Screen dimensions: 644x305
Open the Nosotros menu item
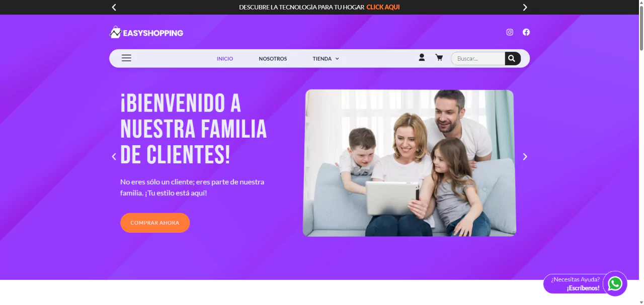tap(273, 59)
